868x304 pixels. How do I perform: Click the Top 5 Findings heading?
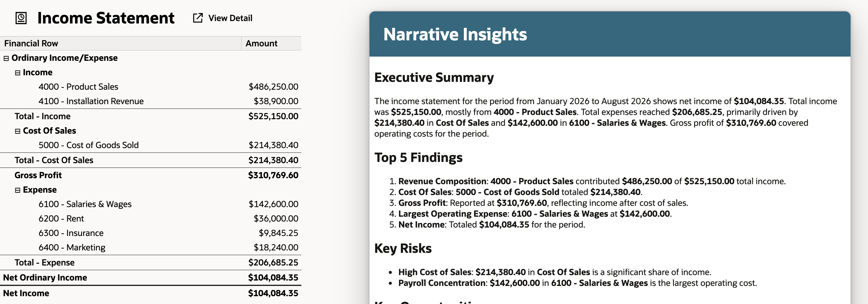click(419, 157)
